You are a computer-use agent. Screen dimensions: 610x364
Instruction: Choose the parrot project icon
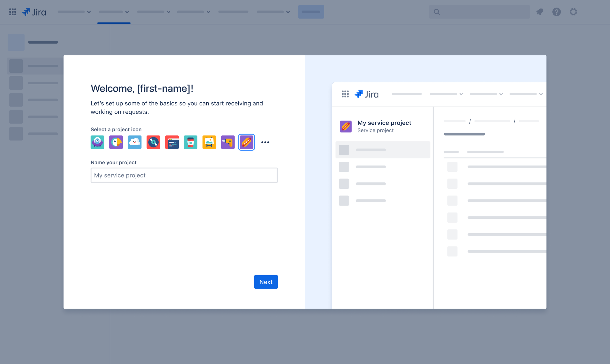(x=116, y=142)
